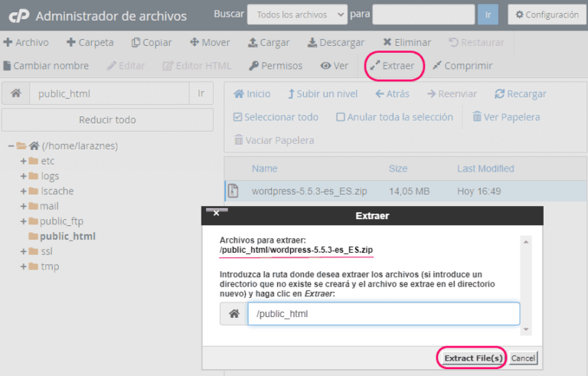
Task: Click the Extract File(s) button
Action: (x=473, y=358)
